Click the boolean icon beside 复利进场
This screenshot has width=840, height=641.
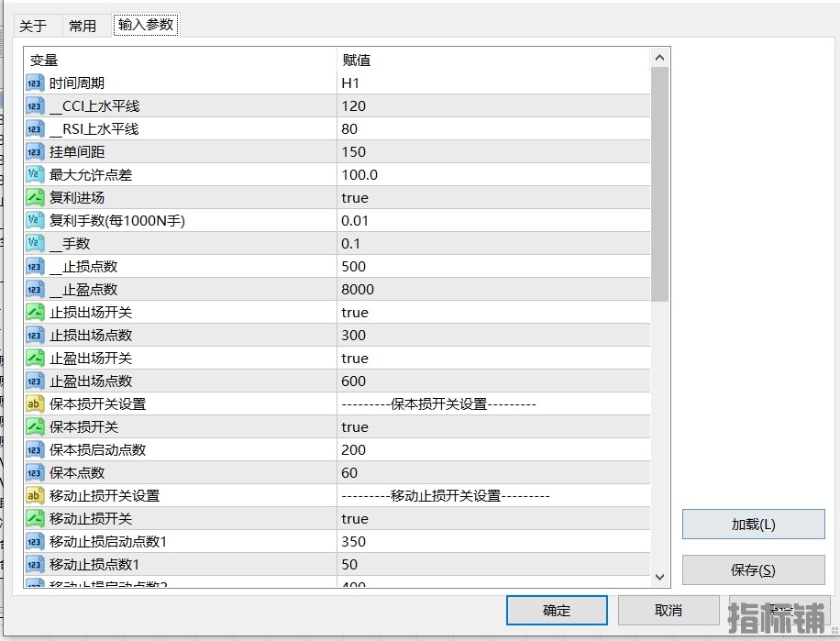[35, 198]
